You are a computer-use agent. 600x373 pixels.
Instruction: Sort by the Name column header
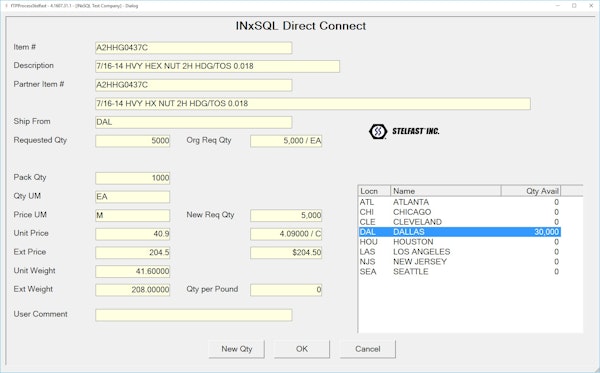point(446,191)
